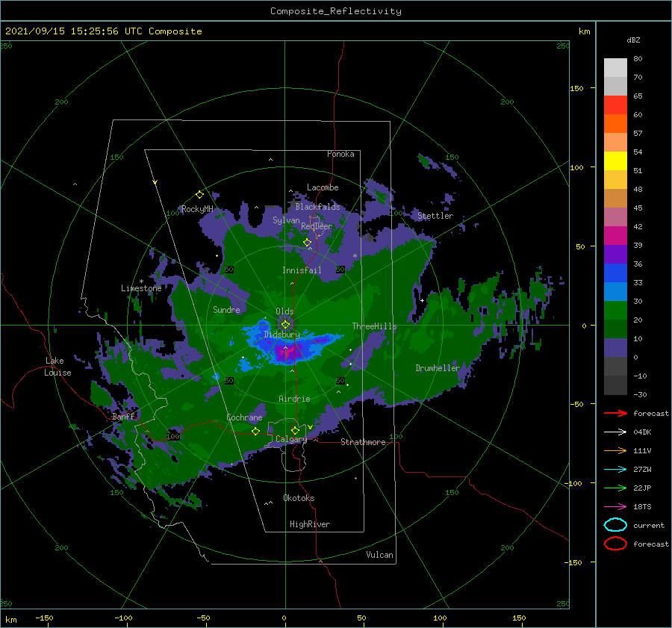Click the RedDeer city label

[317, 226]
